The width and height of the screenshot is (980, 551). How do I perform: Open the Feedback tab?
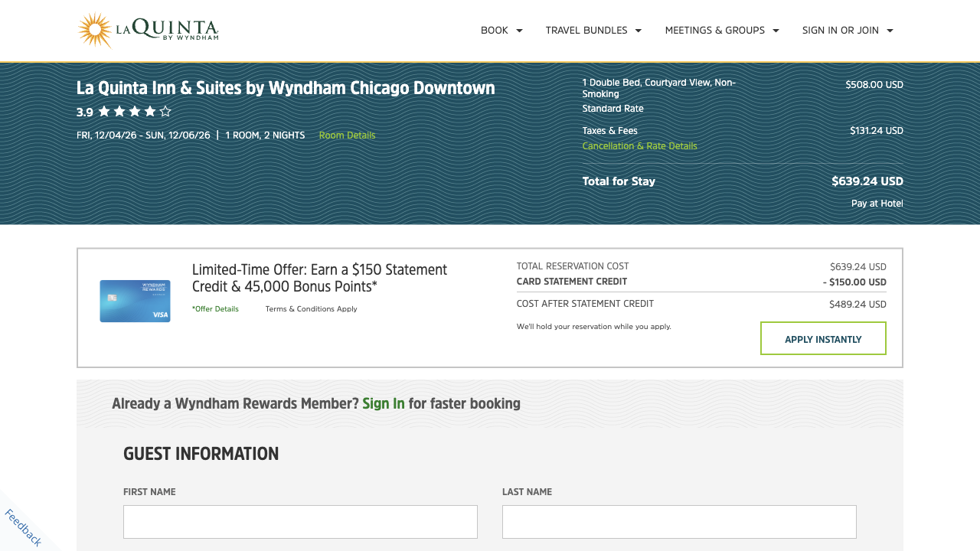coord(23,527)
